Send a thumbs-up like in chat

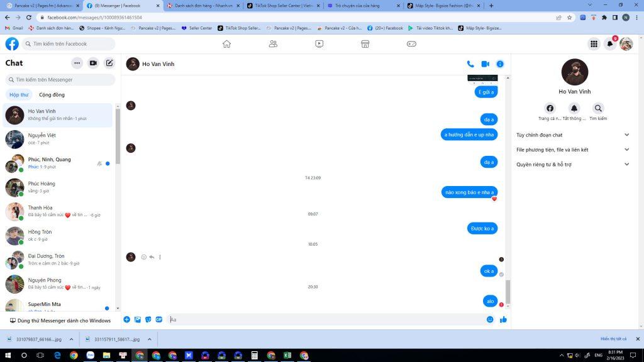[x=503, y=319]
